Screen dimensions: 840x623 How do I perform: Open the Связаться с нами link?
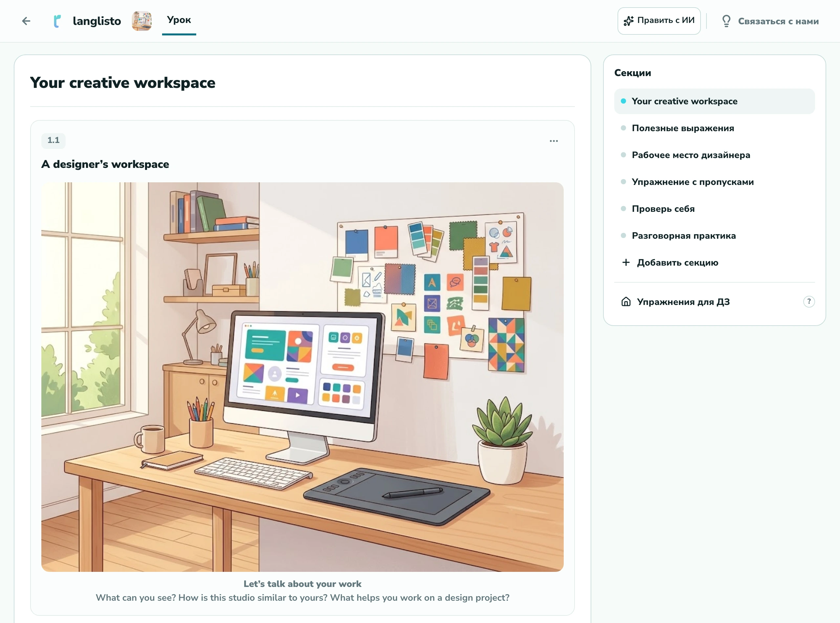[778, 22]
